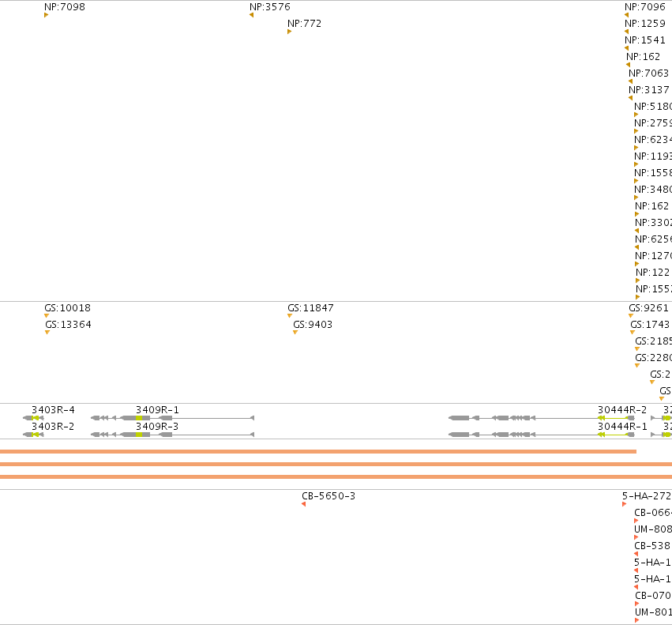
Task: Click the label beginning NP:623
Action: (653, 140)
